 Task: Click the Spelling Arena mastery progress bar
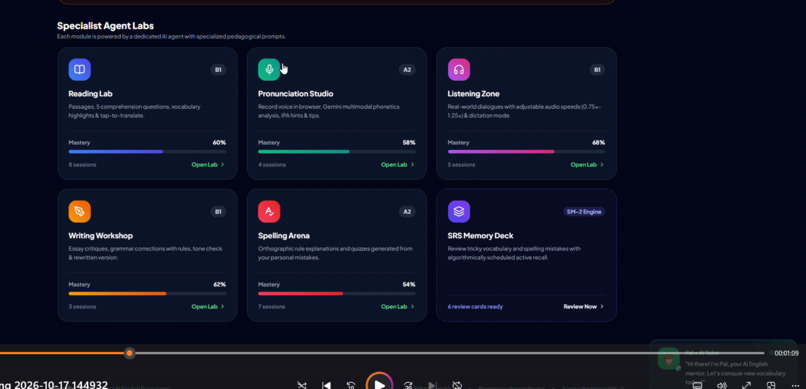[x=337, y=293]
